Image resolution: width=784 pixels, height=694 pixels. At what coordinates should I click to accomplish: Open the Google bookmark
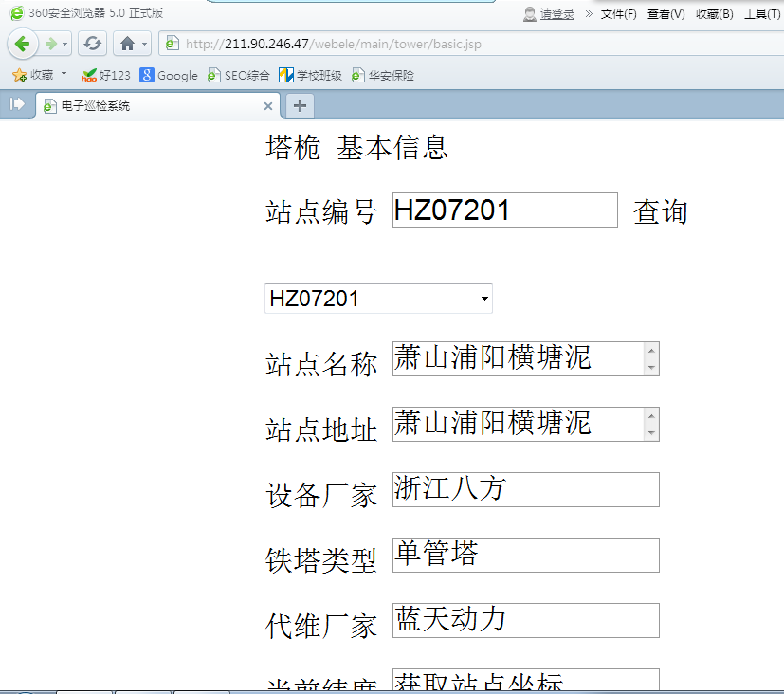(x=169, y=76)
